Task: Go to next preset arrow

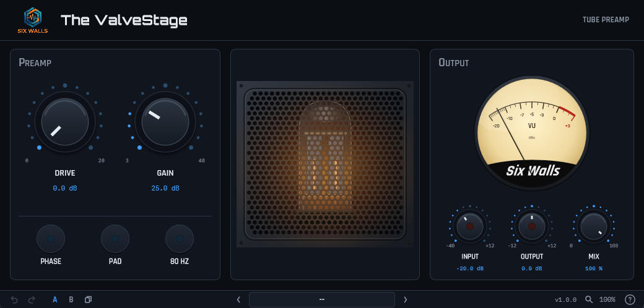Action: pos(406,300)
